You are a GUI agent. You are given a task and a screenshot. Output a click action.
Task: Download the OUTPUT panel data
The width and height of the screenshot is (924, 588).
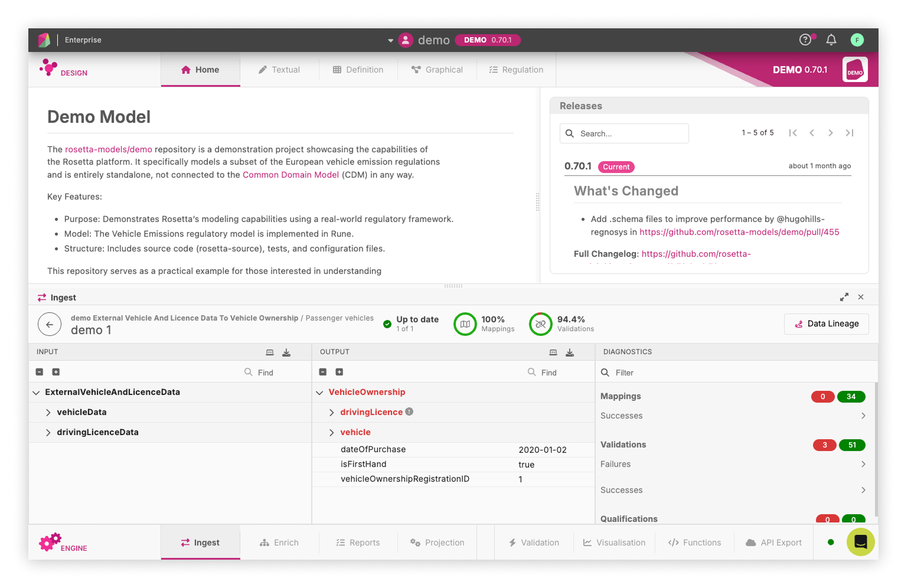click(x=570, y=352)
